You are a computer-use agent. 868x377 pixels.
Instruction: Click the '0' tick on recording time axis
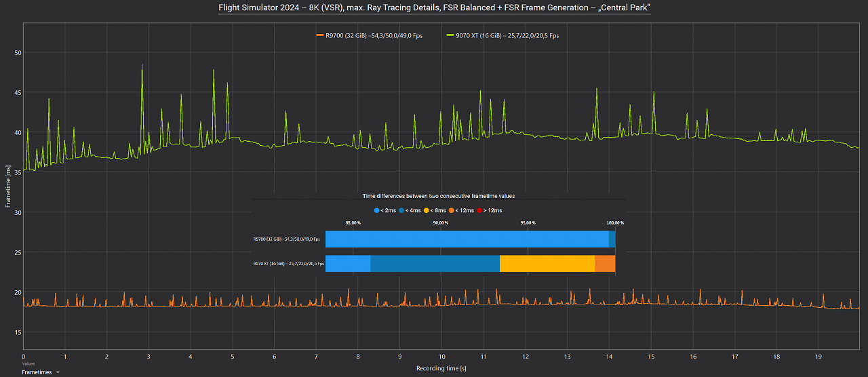coord(23,356)
